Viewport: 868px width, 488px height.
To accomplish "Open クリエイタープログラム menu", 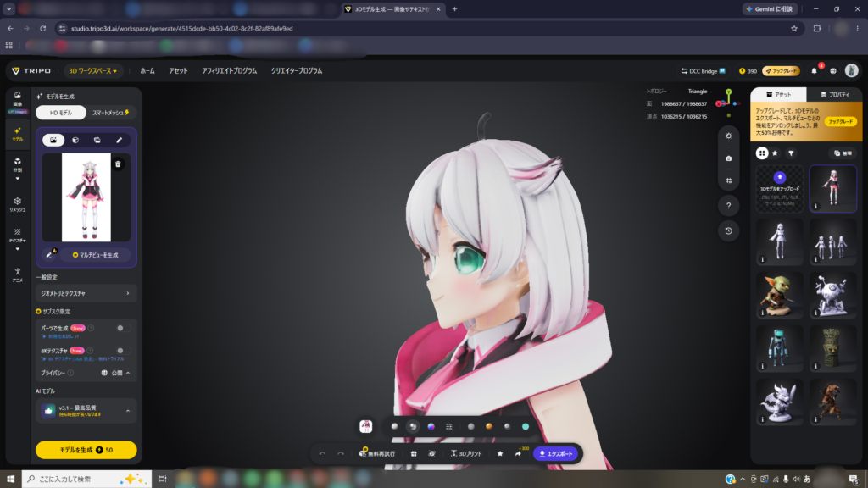I will point(297,71).
